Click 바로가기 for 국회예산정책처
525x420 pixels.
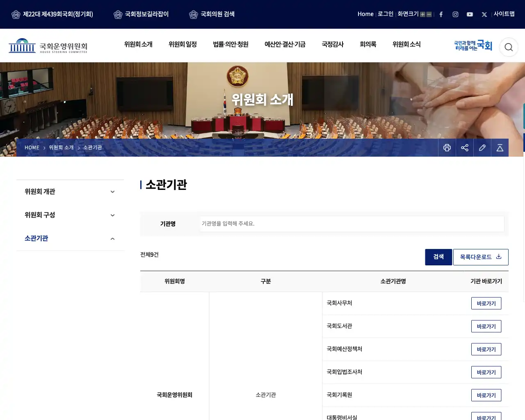point(486,349)
